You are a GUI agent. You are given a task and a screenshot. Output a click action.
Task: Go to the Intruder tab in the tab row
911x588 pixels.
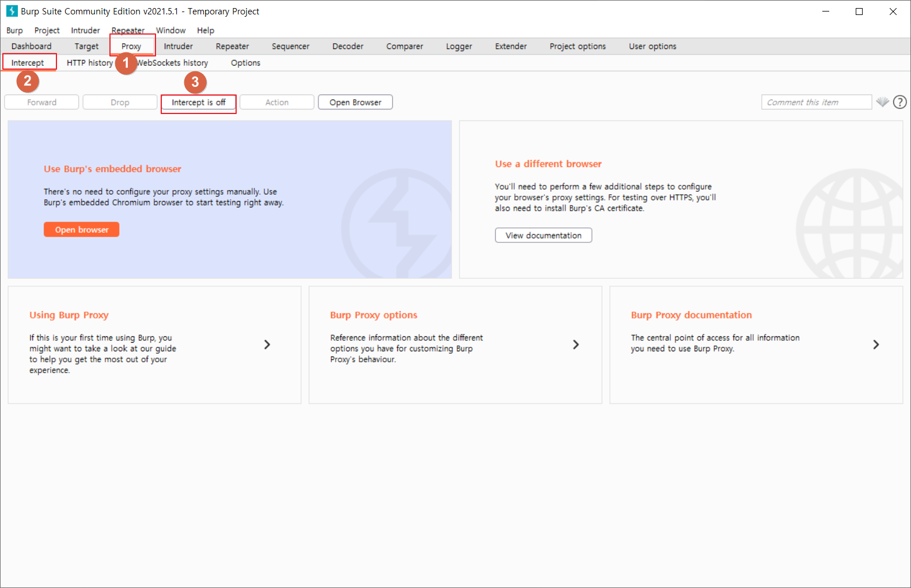point(179,46)
